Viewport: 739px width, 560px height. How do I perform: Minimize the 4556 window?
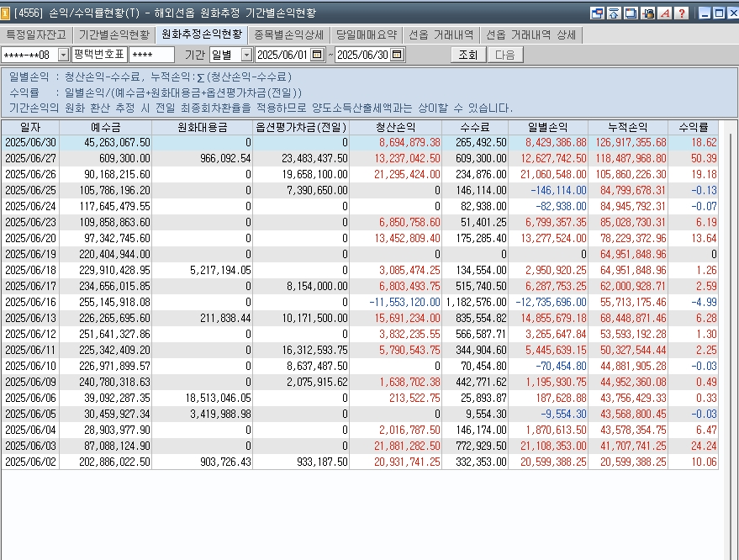(705, 13)
